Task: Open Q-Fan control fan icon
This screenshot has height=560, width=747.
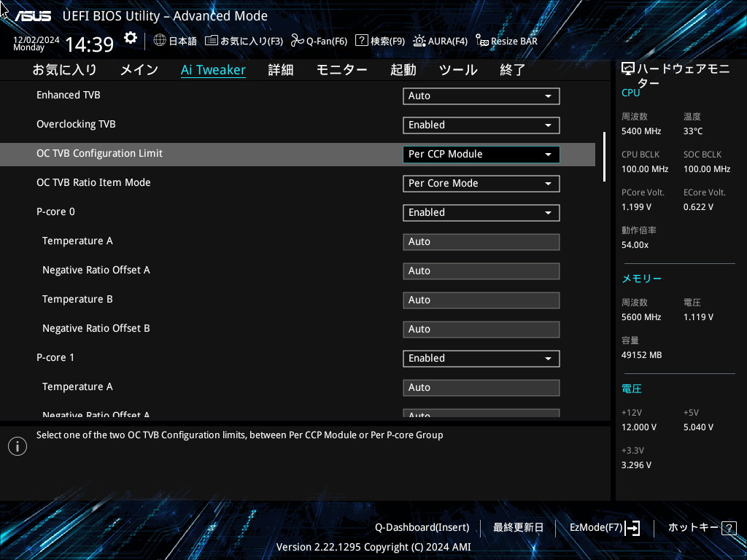Action: (x=298, y=41)
